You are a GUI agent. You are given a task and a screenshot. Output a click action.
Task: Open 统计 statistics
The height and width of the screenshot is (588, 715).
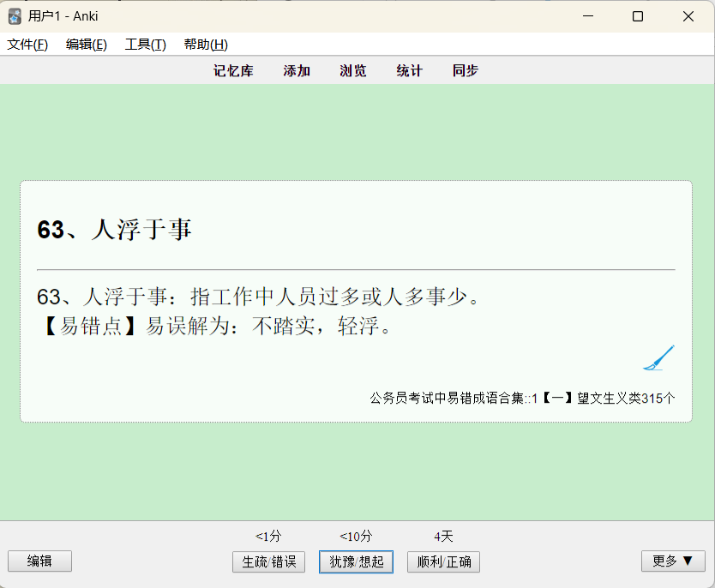pyautogui.click(x=410, y=70)
